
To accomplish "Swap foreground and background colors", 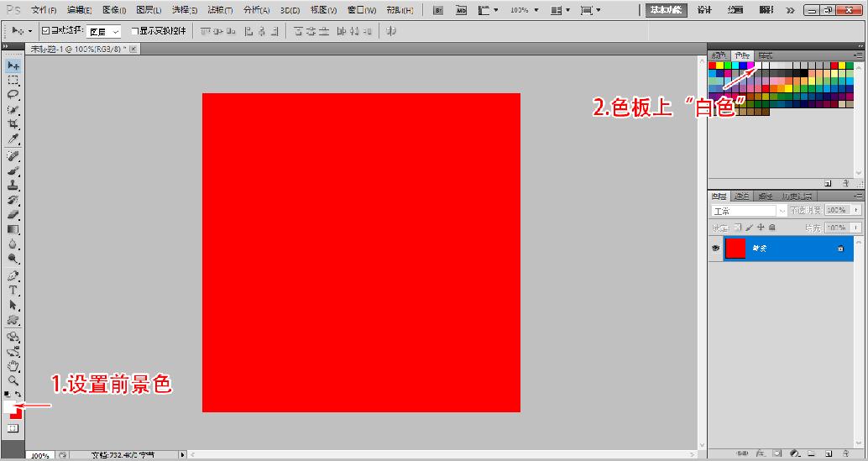I will click(18, 394).
